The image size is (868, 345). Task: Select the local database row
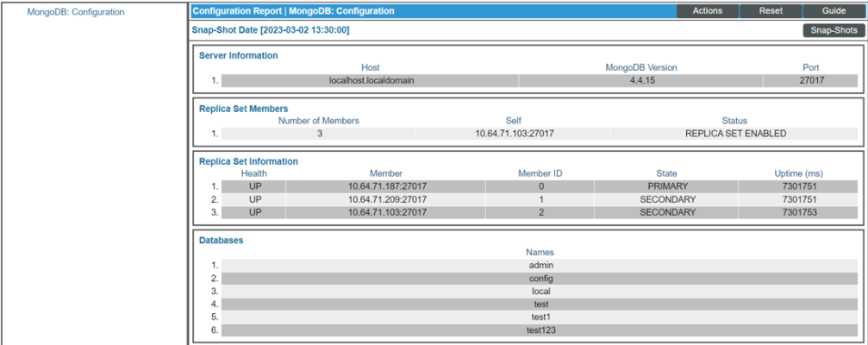click(540, 292)
